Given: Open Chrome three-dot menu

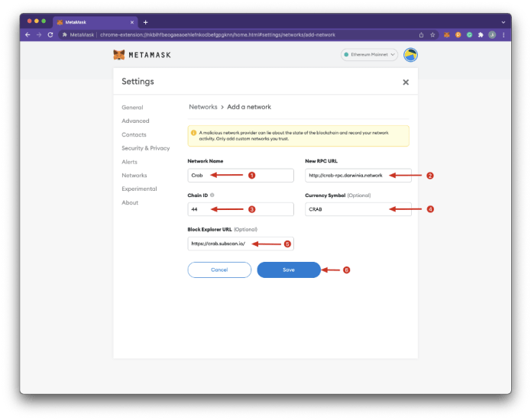Looking at the screenshot, I should tap(503, 35).
